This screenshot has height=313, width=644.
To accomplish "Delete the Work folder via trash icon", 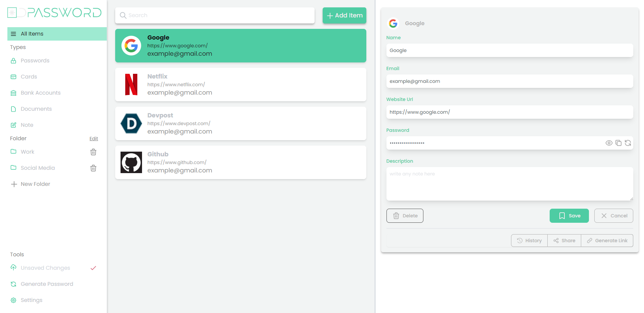I will pyautogui.click(x=93, y=152).
